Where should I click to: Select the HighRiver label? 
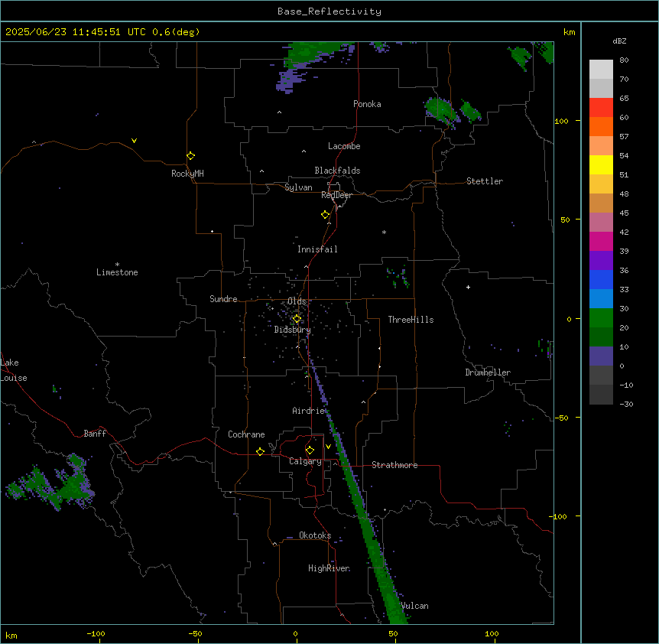(x=329, y=568)
